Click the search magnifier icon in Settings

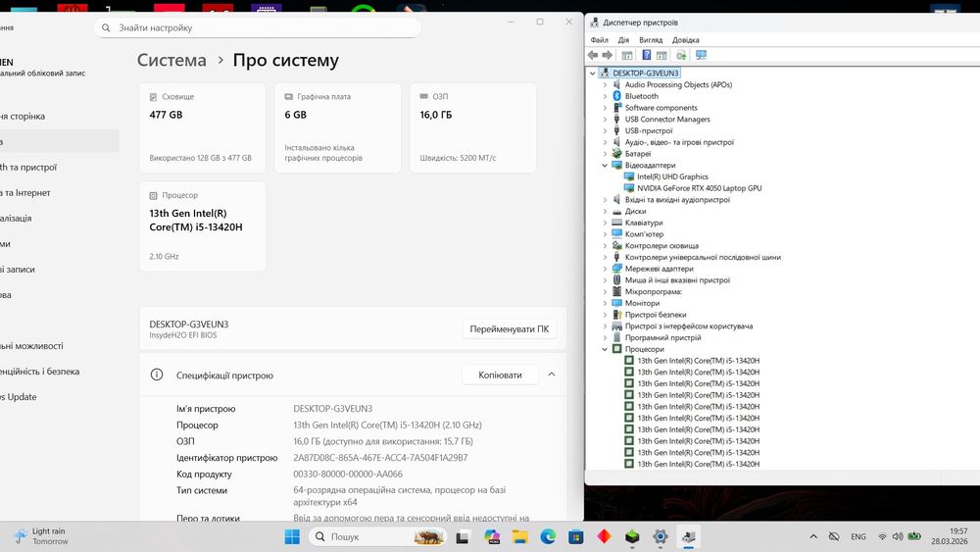click(x=106, y=27)
